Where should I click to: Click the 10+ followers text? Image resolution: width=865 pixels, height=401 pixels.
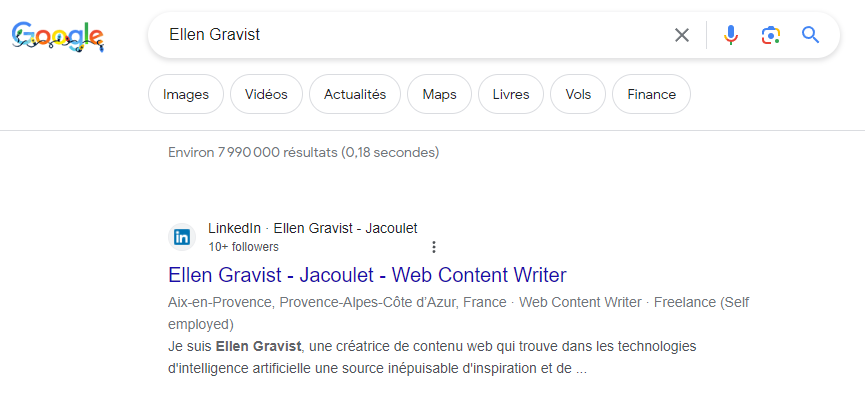pos(243,247)
